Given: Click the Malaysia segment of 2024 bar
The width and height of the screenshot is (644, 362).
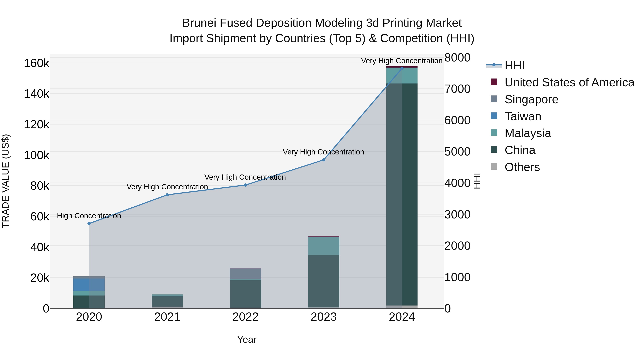Looking at the screenshot, I should 402,75.
